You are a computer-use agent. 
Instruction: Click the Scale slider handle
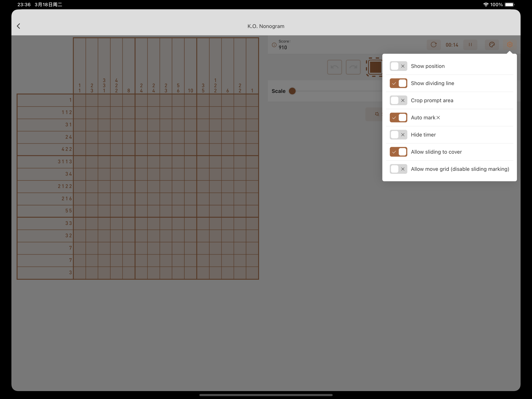click(x=292, y=91)
